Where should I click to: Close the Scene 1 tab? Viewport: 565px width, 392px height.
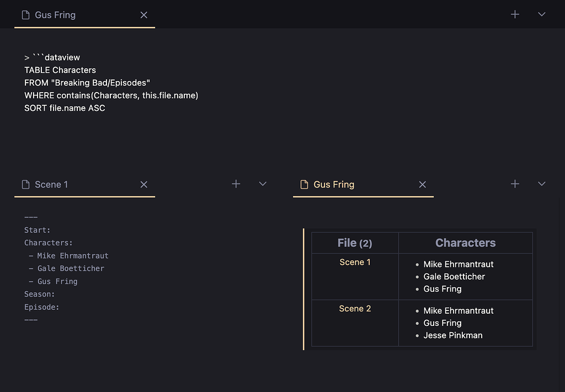click(143, 184)
